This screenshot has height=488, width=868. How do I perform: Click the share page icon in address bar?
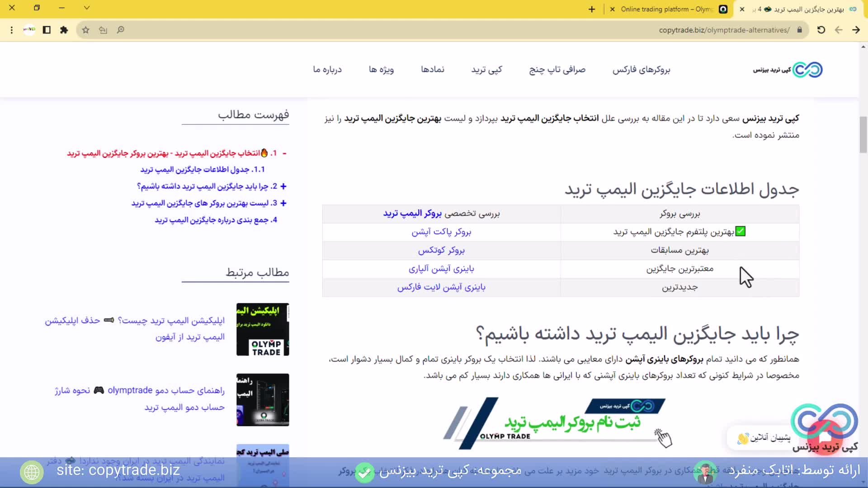(103, 30)
